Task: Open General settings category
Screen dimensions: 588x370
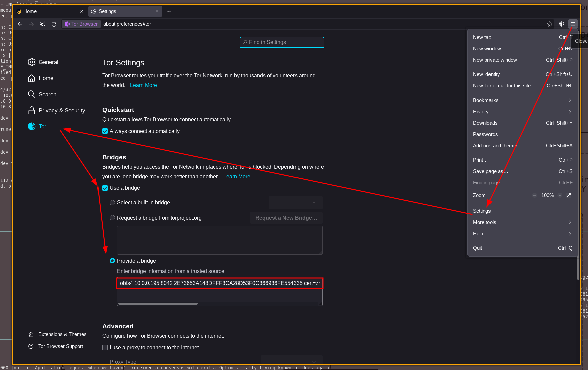Action: 43,62
